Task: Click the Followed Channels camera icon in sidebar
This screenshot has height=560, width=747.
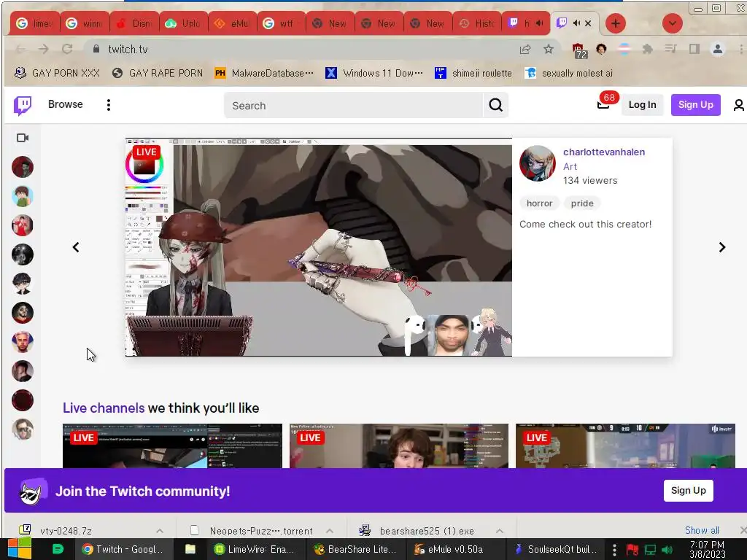Action: [23, 138]
